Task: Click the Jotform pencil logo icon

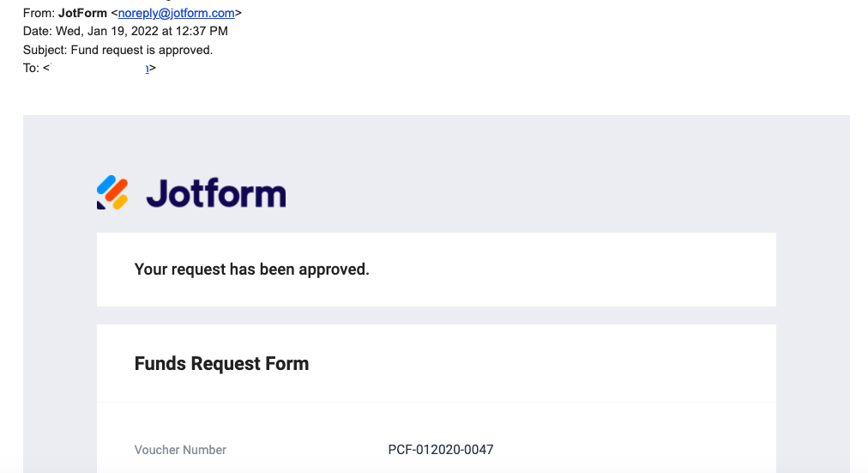Action: point(112,192)
